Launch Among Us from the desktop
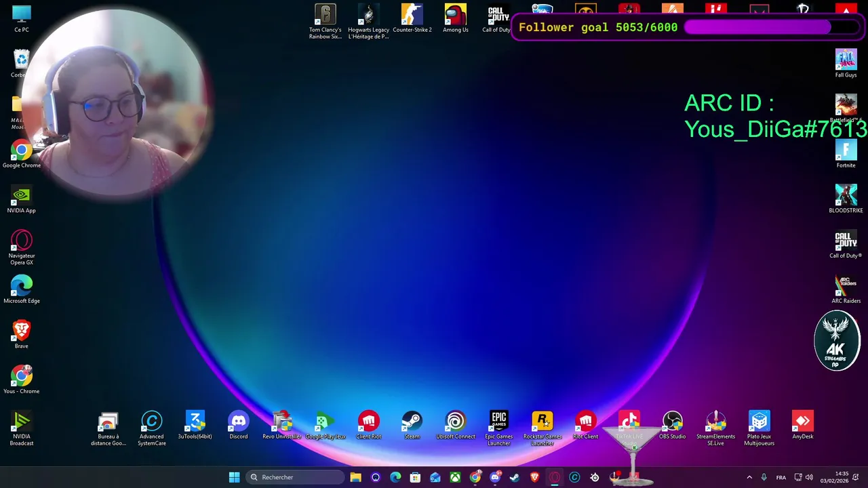Image resolution: width=868 pixels, height=488 pixels. point(456,19)
